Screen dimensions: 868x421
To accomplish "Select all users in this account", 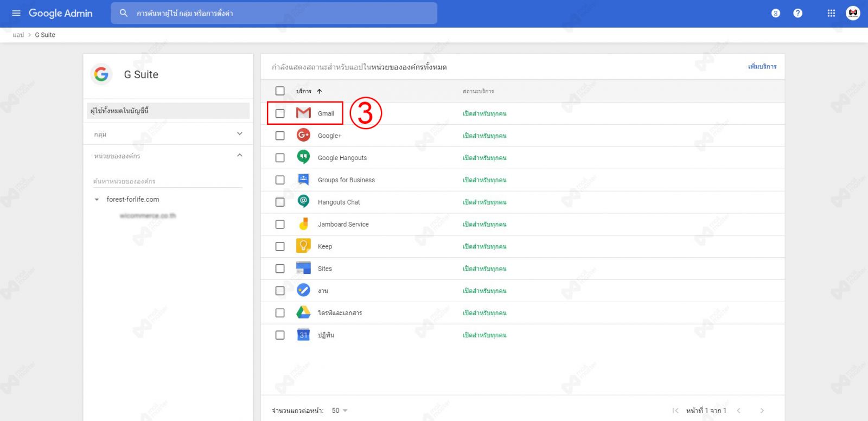I will (168, 111).
